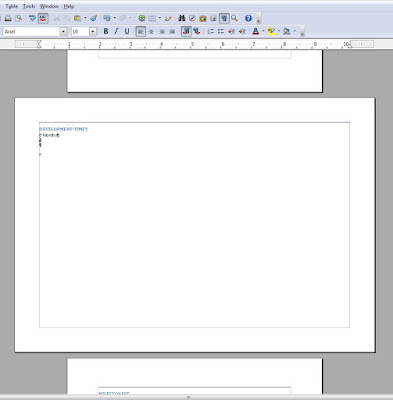Expand the font size dropdown

coord(93,32)
